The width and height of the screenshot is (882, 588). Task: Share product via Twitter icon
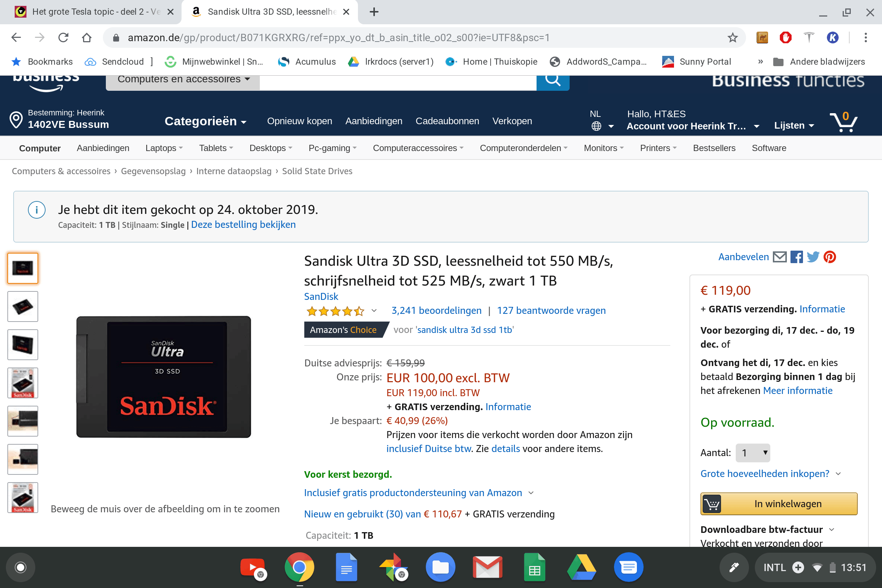tap(813, 257)
